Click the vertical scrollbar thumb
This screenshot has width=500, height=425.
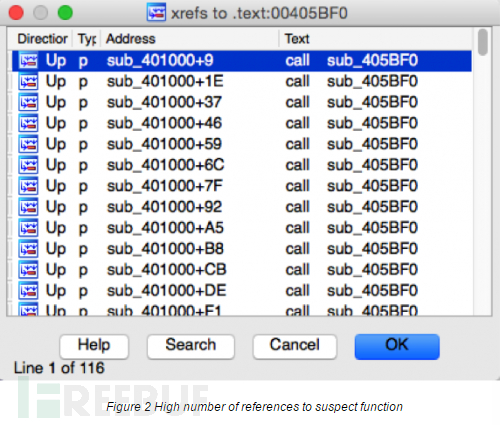482,42
